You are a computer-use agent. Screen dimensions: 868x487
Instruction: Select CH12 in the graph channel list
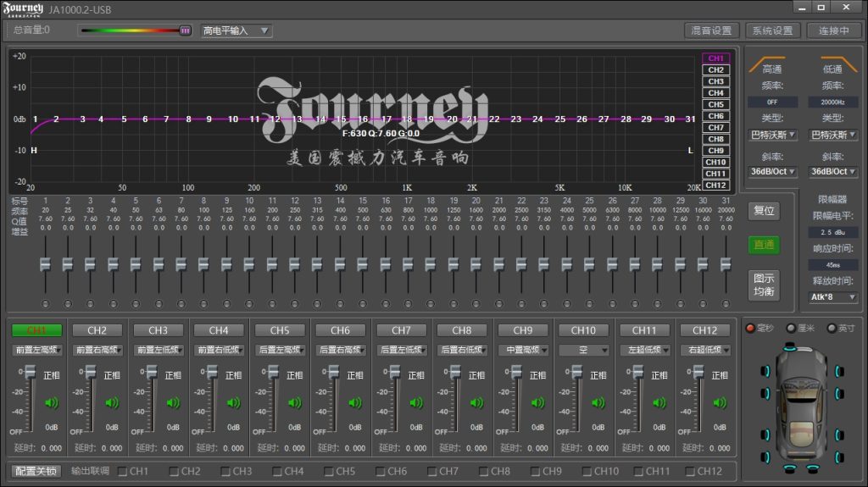pyautogui.click(x=715, y=185)
